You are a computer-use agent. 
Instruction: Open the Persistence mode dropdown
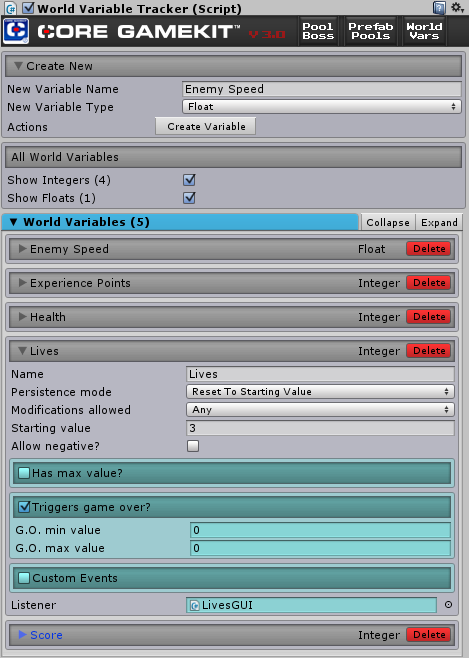point(320,392)
